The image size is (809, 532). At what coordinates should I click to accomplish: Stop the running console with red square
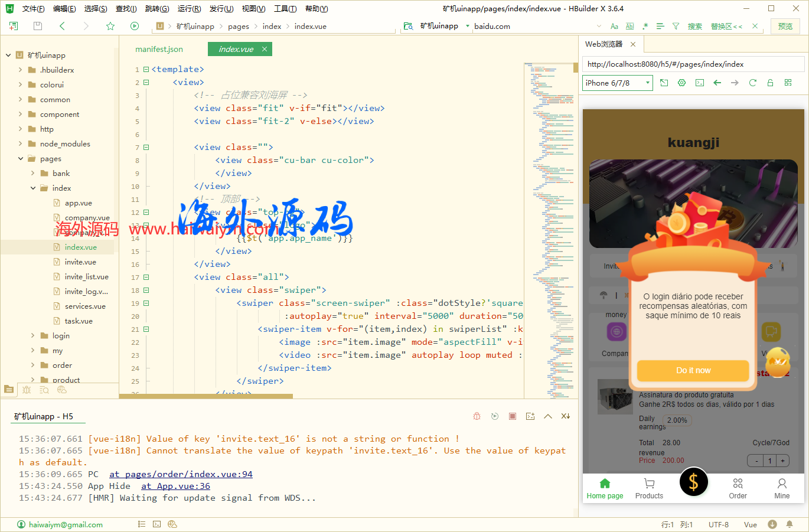(513, 416)
